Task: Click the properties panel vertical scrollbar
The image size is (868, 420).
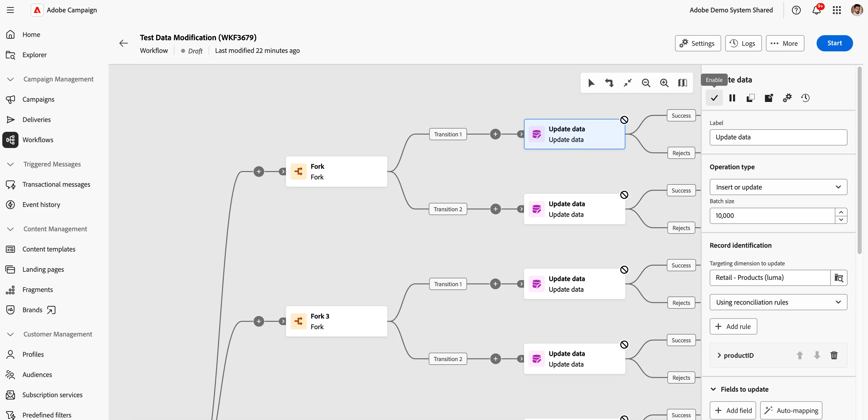Action: point(859,160)
